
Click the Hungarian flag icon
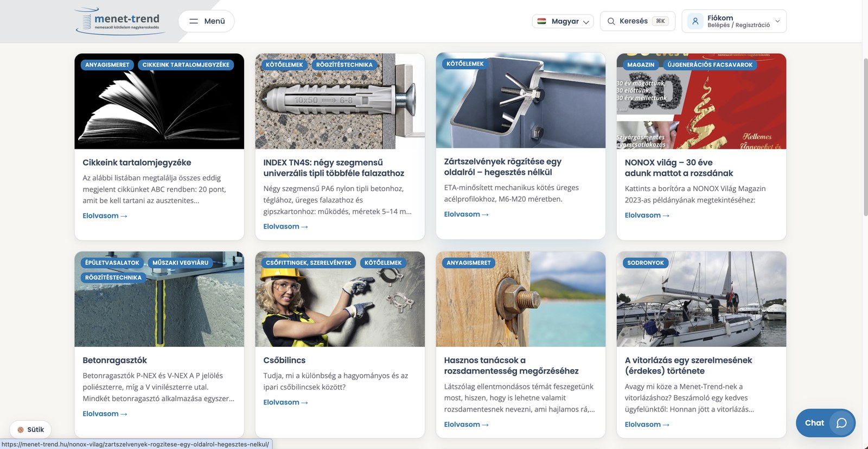(x=541, y=21)
